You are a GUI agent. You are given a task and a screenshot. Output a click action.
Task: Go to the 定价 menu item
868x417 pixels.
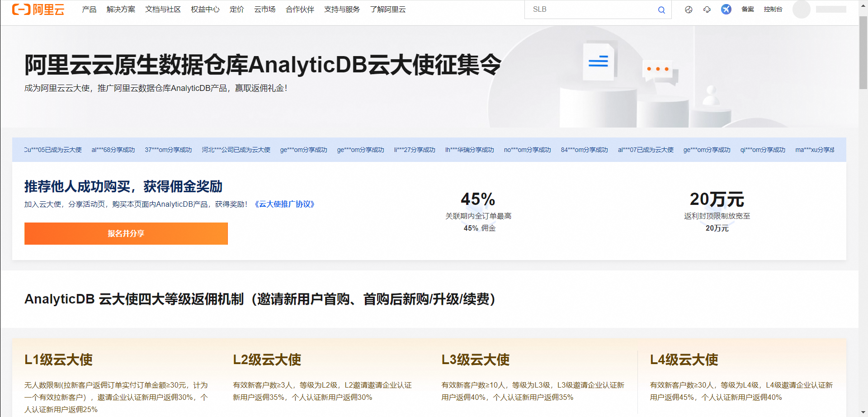coord(236,9)
